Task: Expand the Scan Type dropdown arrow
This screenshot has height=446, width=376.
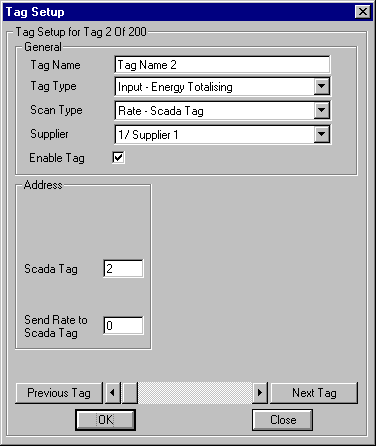Action: click(321, 110)
